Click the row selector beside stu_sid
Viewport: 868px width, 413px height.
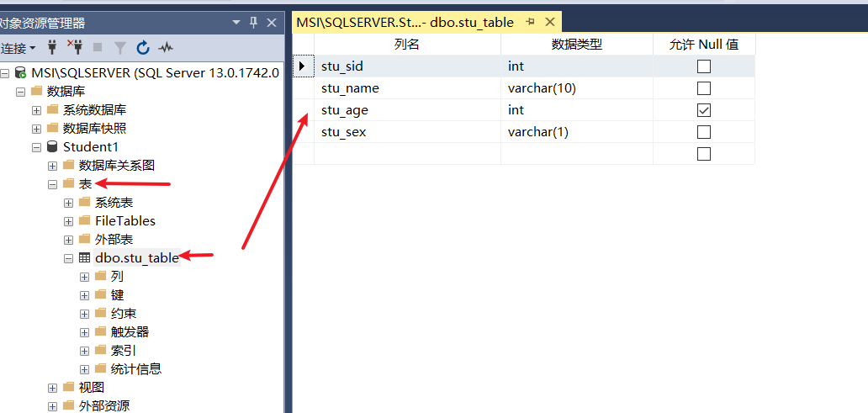point(303,66)
